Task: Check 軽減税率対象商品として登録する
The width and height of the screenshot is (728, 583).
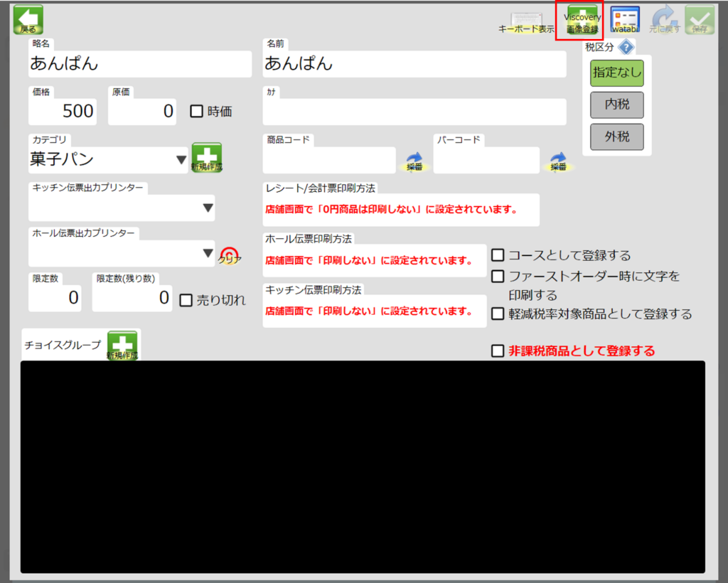Action: click(498, 314)
